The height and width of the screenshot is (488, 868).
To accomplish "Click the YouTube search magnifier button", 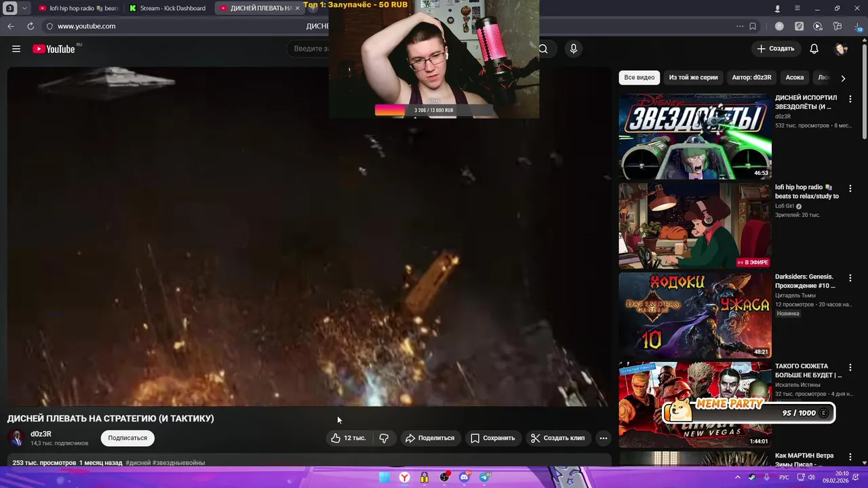I will pyautogui.click(x=543, y=49).
